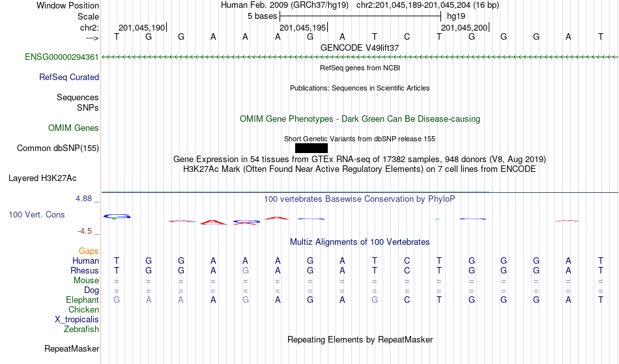The image size is (619, 364).
Task: Click Short Genetic Variants from dbSNP title
Action: [360, 139]
